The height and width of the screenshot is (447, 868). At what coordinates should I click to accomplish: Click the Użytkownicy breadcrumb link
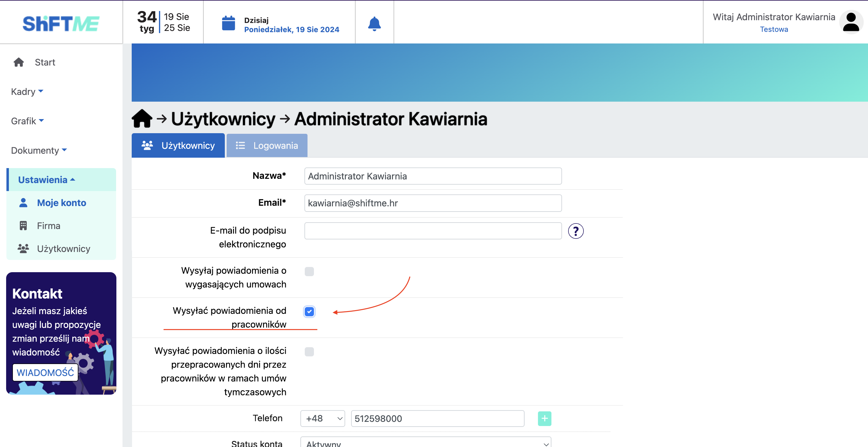pos(223,119)
